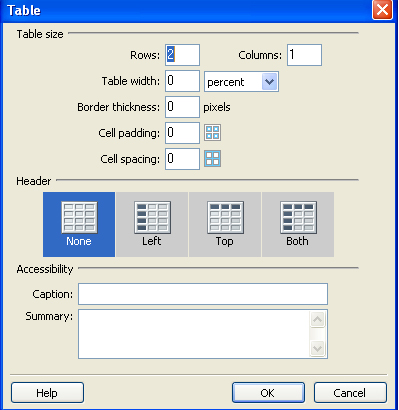Click the Cell padding diagram icon
This screenshot has width=399, height=410.
pyautogui.click(x=212, y=133)
